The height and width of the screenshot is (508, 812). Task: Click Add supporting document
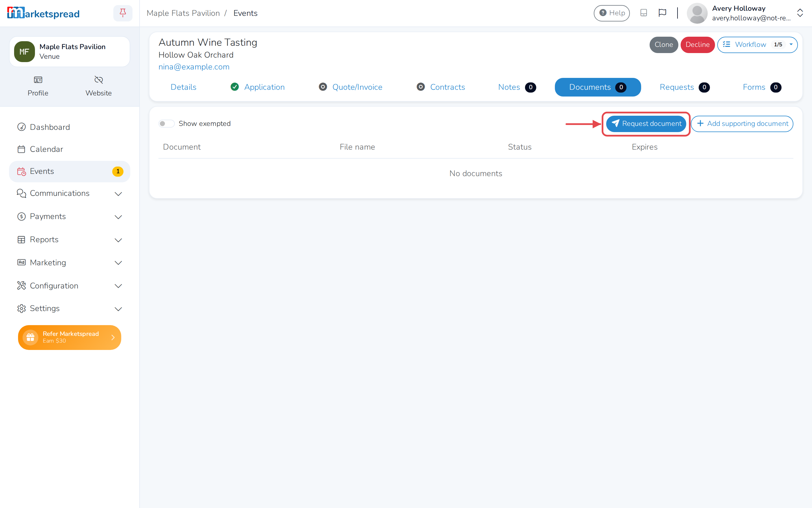(x=742, y=124)
